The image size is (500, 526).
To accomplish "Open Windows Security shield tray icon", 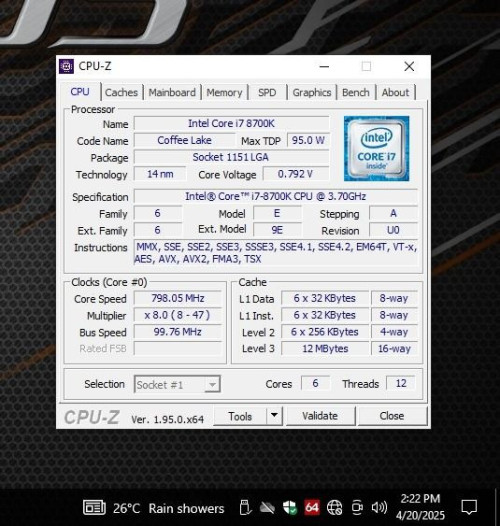I will [290, 508].
